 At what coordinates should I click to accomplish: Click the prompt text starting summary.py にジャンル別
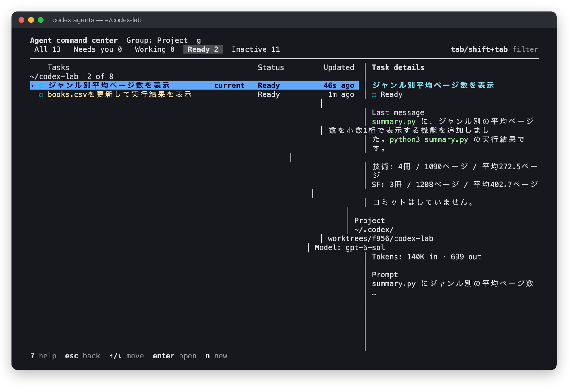click(453, 284)
